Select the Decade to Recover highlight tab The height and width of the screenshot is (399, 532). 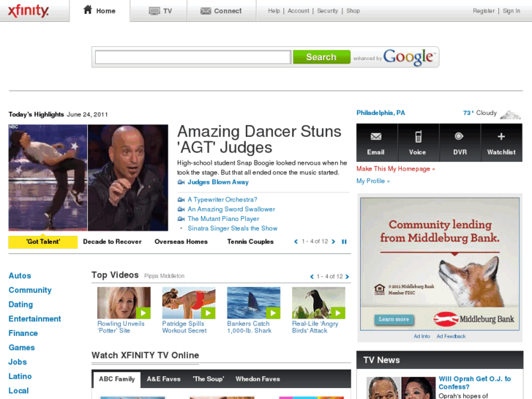click(x=112, y=242)
